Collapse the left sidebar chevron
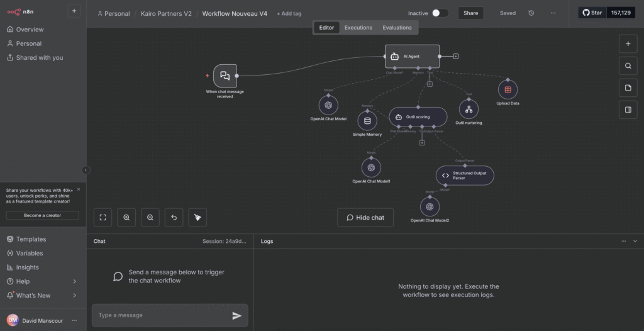Viewport: 644px width, 331px height. coord(86,170)
